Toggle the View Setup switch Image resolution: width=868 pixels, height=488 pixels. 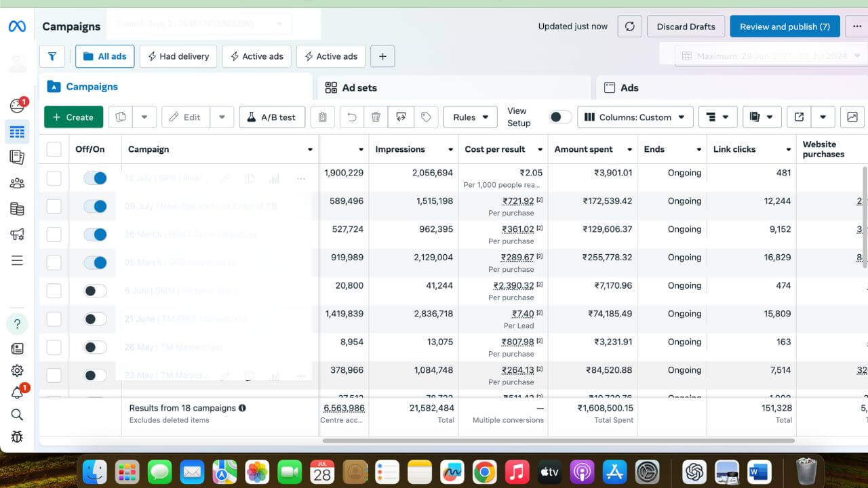click(x=560, y=117)
